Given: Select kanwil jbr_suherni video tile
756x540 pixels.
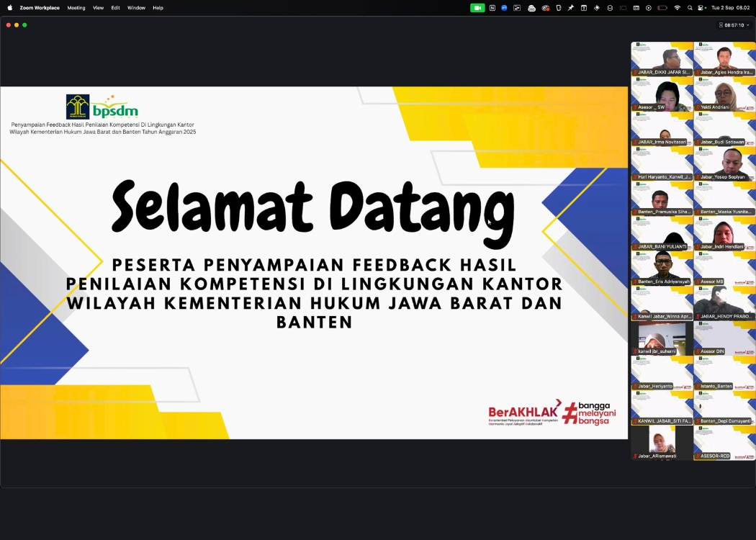Looking at the screenshot, I should pos(662,338).
